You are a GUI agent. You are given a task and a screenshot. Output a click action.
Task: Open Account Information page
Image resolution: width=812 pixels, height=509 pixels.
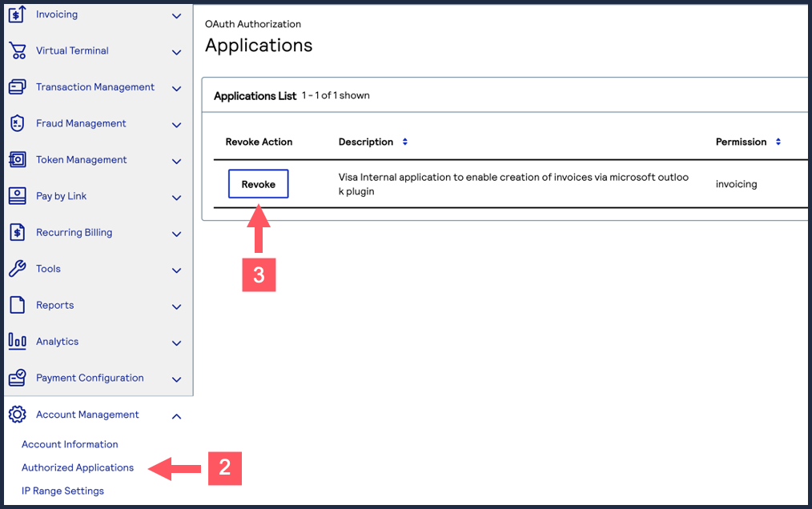[70, 444]
